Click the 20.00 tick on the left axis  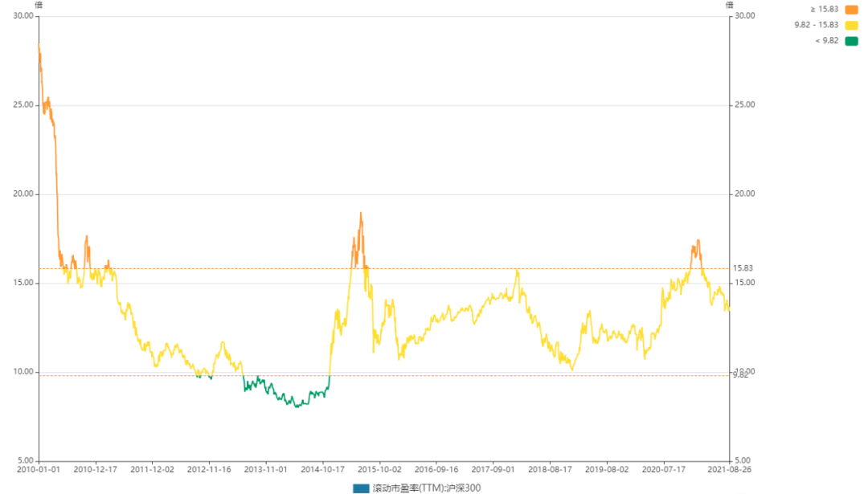coord(23,194)
